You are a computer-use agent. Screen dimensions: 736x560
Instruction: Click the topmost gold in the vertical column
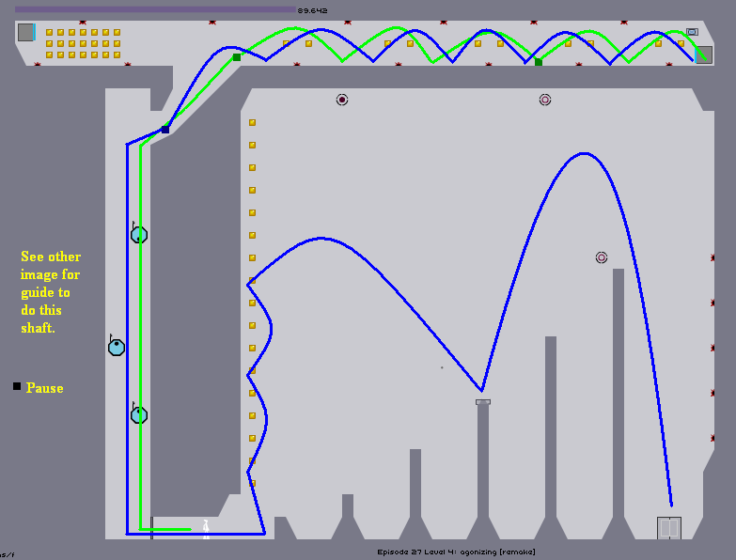pos(252,122)
